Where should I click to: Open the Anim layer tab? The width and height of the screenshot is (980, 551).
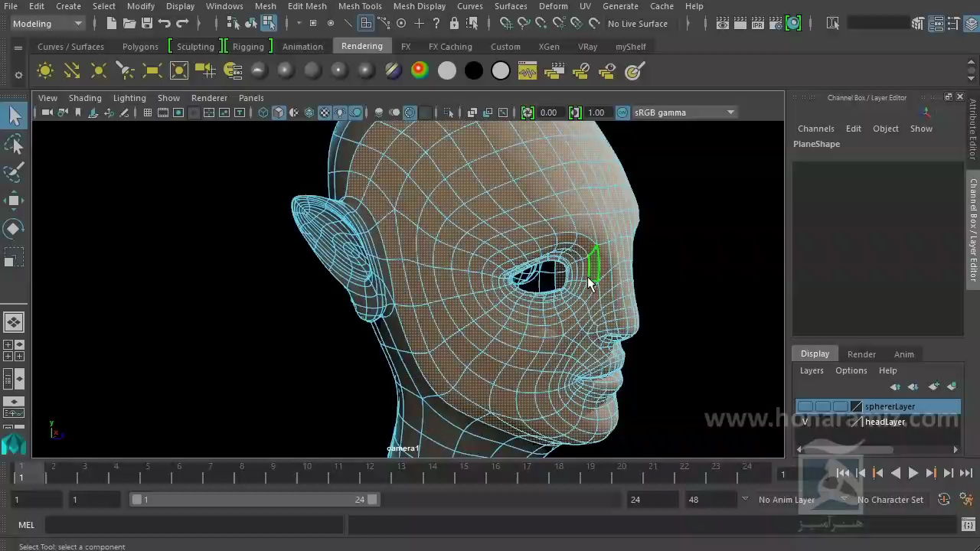pos(903,354)
